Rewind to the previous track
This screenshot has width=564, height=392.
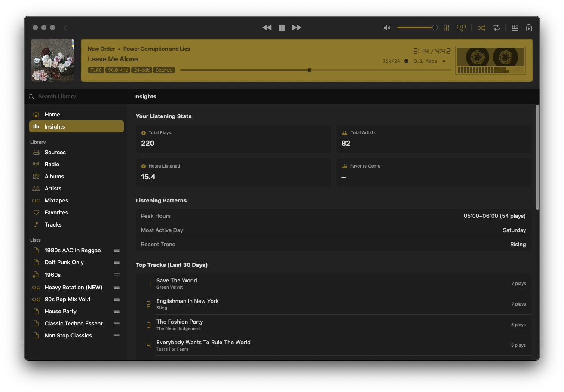267,28
